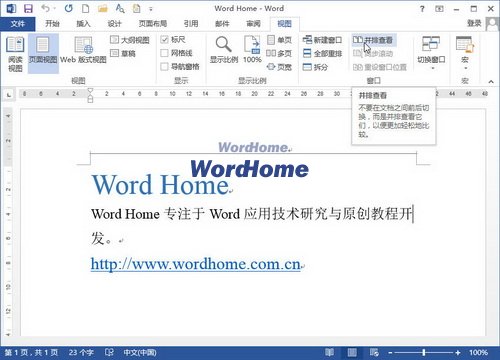
Task: Switch to Web 版式视图 layout
Action: click(83, 51)
